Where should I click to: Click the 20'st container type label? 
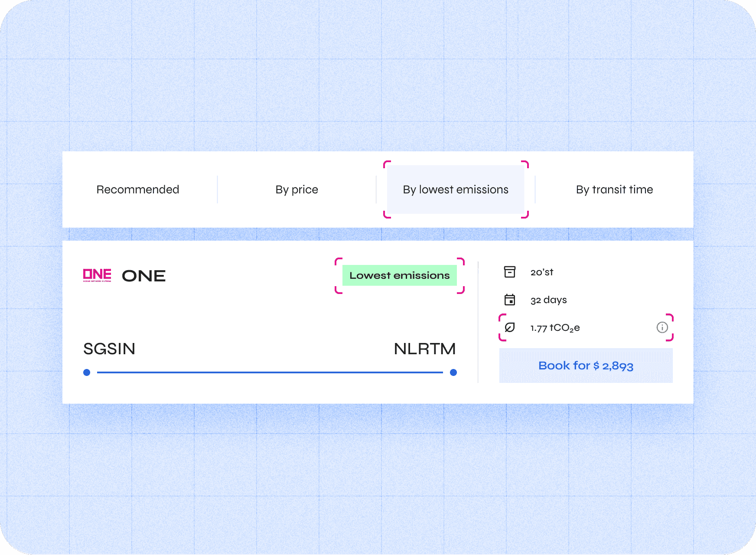tap(542, 271)
